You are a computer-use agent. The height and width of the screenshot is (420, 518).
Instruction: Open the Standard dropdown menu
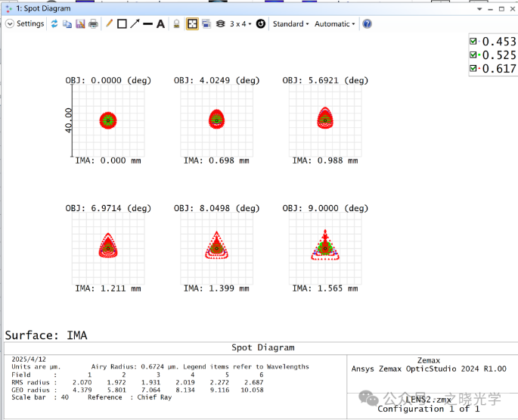[290, 24]
